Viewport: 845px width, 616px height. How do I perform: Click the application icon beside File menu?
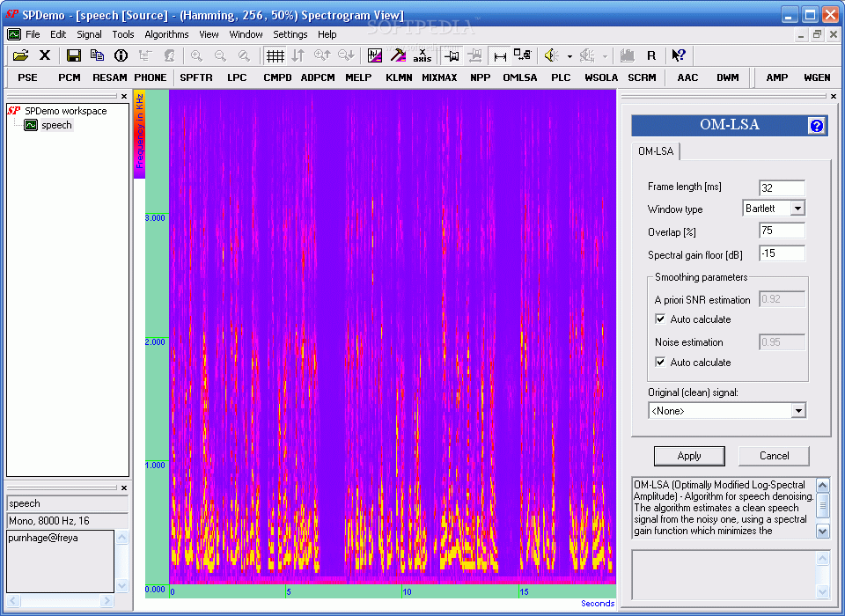click(x=14, y=34)
